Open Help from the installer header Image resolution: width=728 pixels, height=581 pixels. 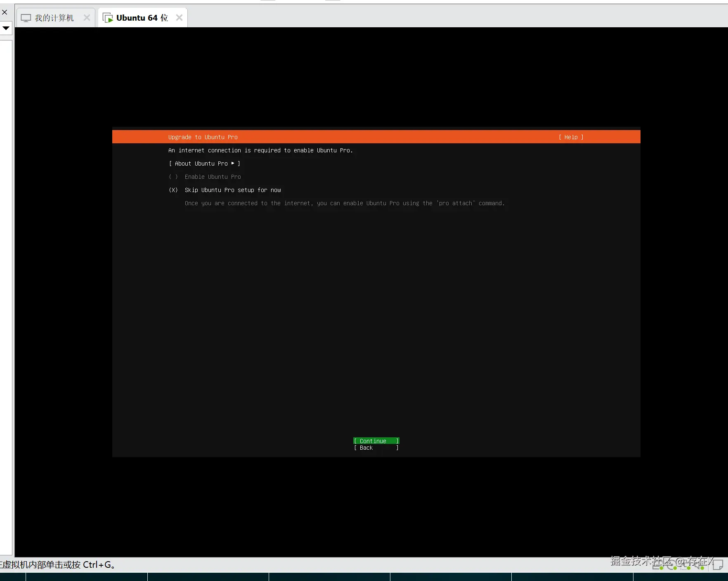click(x=571, y=137)
